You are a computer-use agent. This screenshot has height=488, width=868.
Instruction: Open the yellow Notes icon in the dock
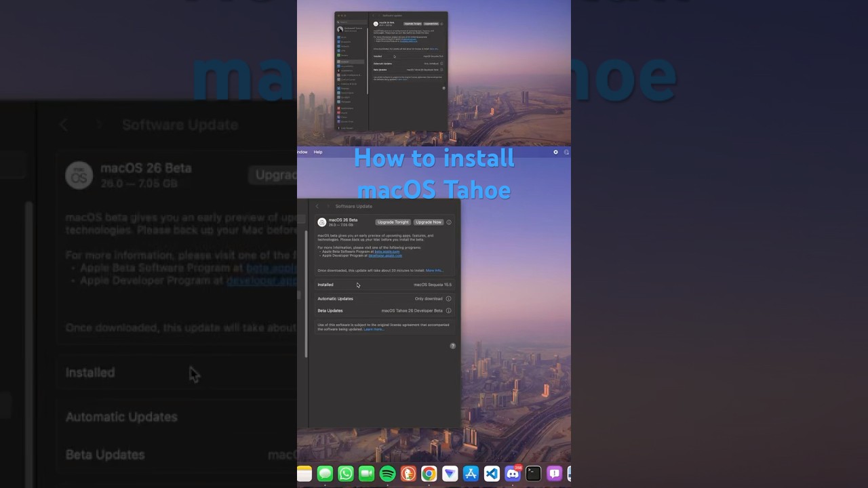[304, 474]
